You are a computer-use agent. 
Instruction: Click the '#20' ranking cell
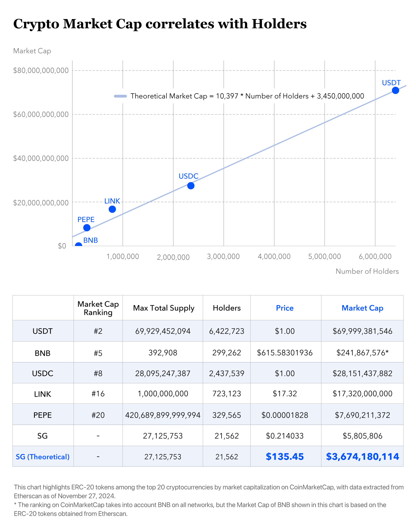tap(98, 415)
